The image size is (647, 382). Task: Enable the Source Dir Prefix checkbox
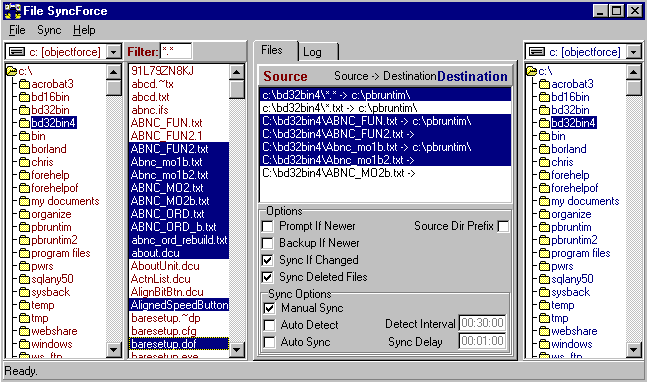pyautogui.click(x=503, y=226)
